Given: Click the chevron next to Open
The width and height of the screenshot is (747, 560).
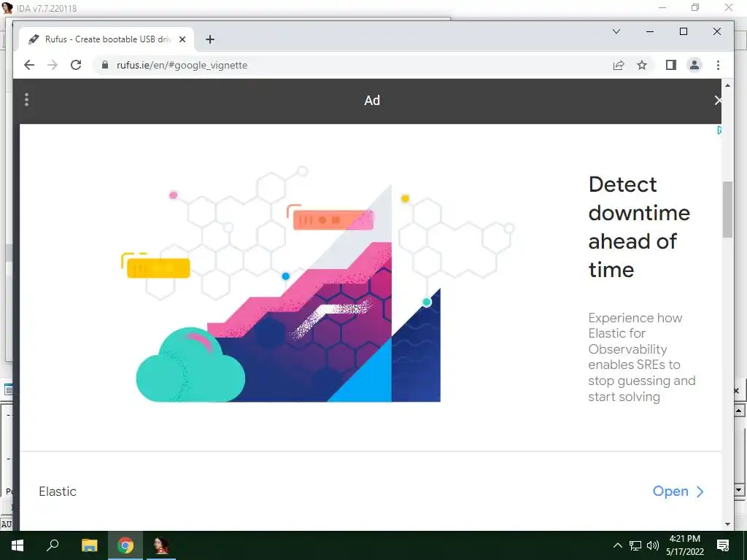Looking at the screenshot, I should tap(700, 491).
